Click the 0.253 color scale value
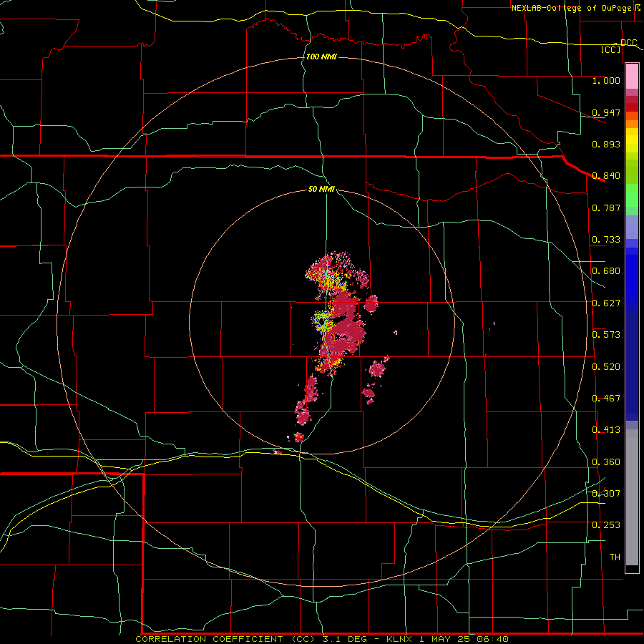This screenshot has height=644, width=644. pos(606,525)
